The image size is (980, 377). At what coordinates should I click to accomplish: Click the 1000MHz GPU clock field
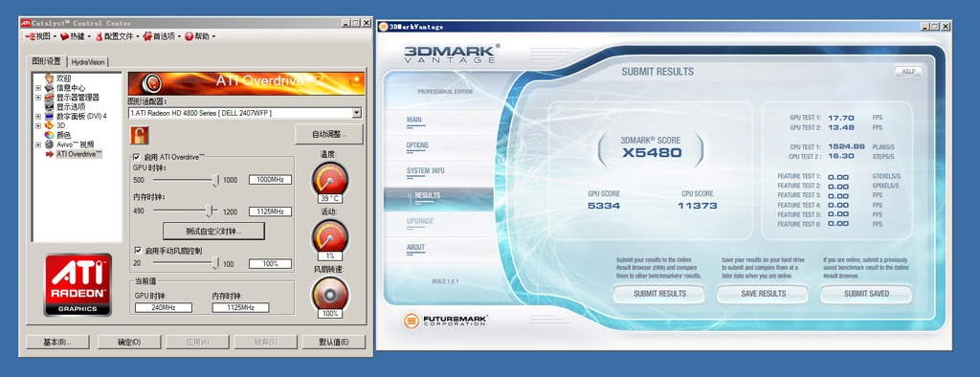pos(270,180)
